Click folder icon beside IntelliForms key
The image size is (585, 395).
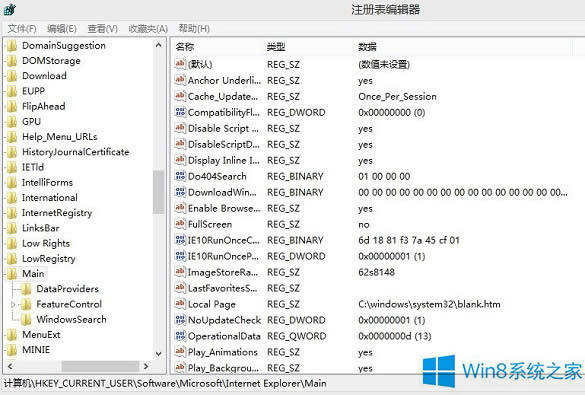coord(12,183)
